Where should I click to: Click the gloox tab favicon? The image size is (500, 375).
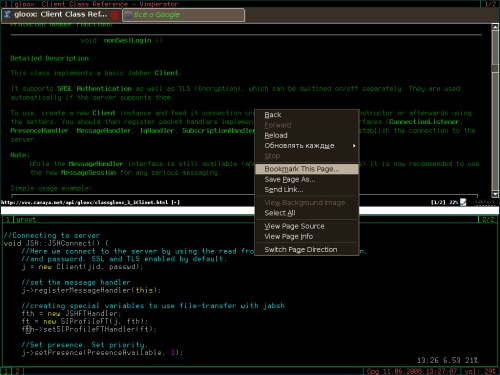[7, 15]
